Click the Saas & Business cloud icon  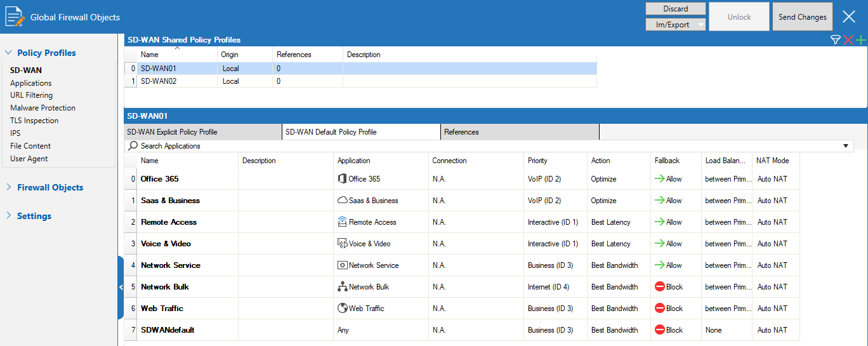[x=343, y=201]
